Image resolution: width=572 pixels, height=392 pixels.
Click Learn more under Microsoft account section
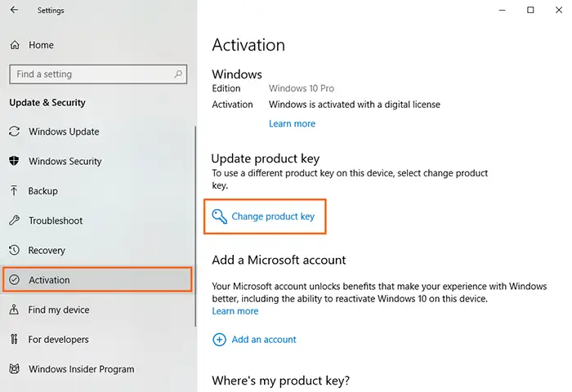235,311
